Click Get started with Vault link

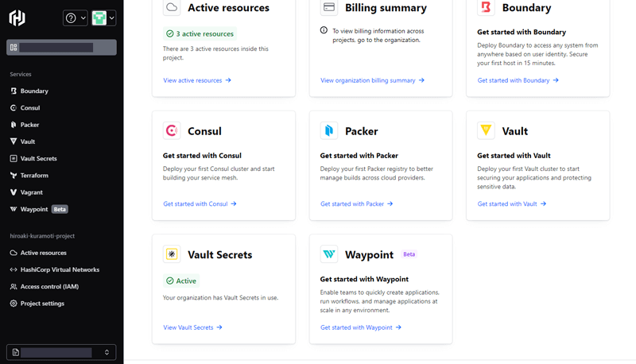[x=512, y=204]
